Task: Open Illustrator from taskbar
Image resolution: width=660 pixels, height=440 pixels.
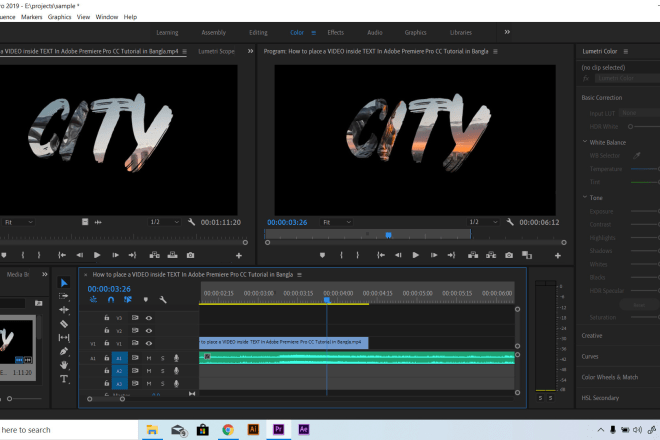Action: [253, 429]
